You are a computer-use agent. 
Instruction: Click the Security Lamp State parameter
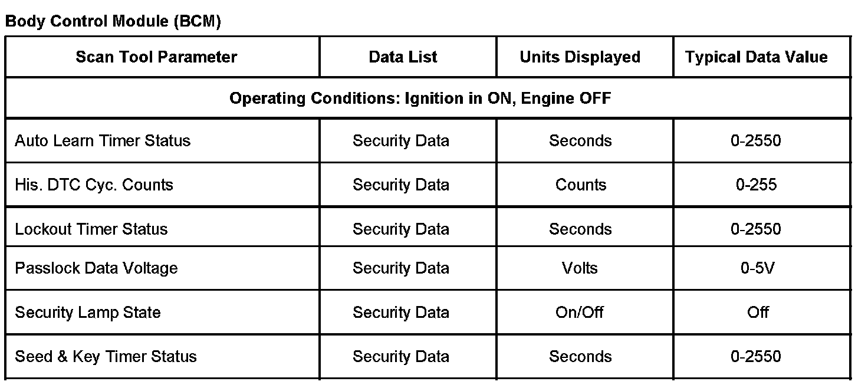tap(88, 312)
